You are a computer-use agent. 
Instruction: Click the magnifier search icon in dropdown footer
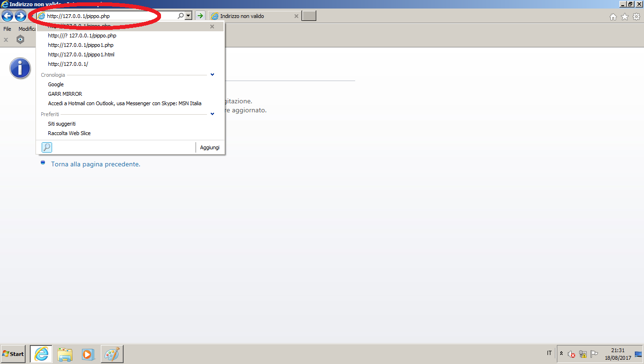point(47,147)
